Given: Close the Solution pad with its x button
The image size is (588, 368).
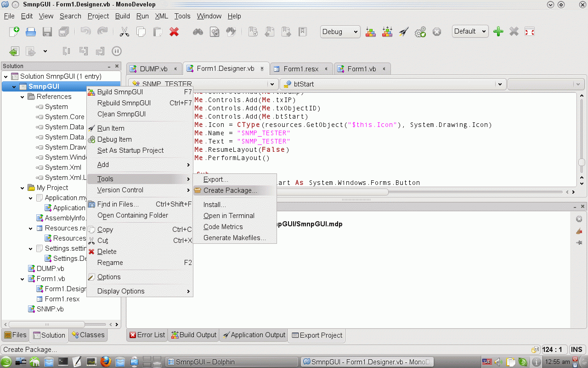Looking at the screenshot, I should [117, 66].
